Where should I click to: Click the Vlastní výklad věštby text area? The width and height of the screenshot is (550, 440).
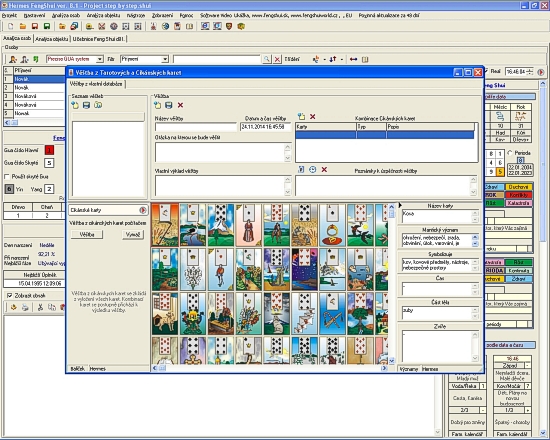223,186
